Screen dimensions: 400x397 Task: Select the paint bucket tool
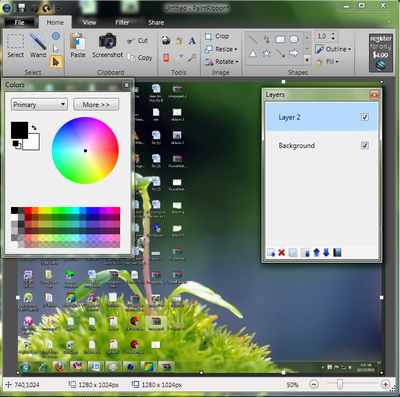(x=166, y=40)
